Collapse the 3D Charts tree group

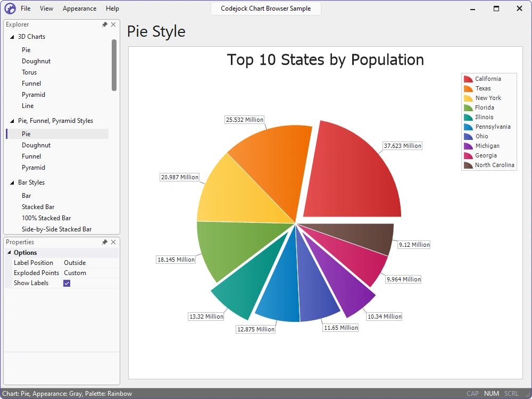[12, 37]
